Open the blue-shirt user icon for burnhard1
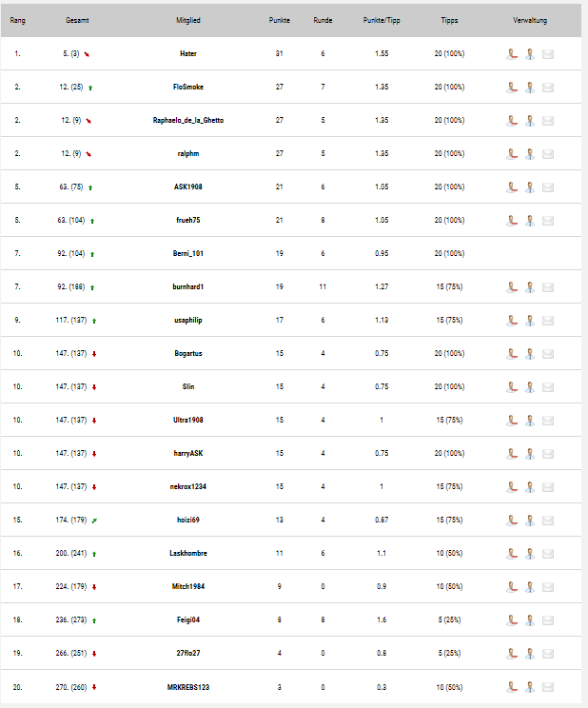The image size is (588, 708). click(x=530, y=287)
